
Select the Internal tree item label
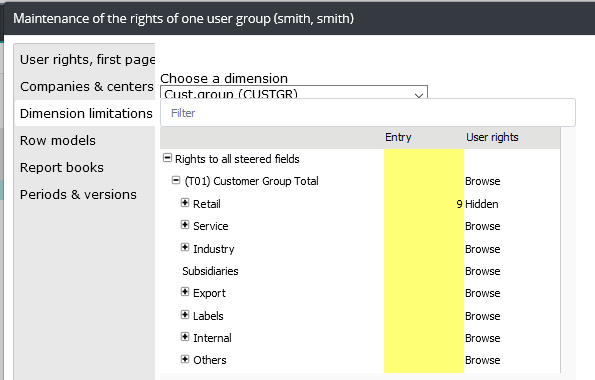[x=212, y=338]
